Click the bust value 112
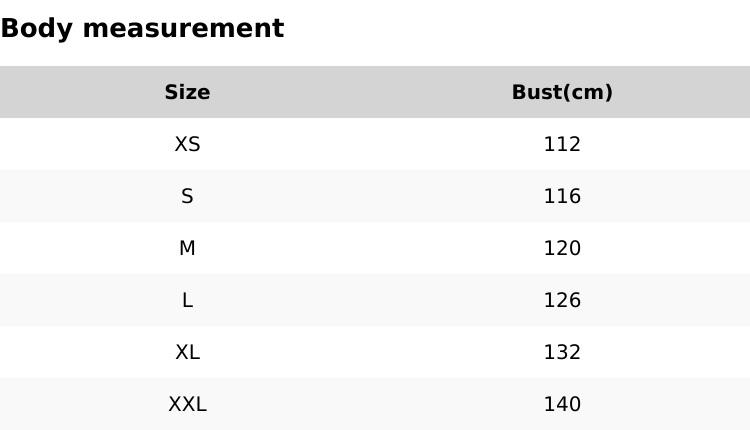 (x=562, y=144)
